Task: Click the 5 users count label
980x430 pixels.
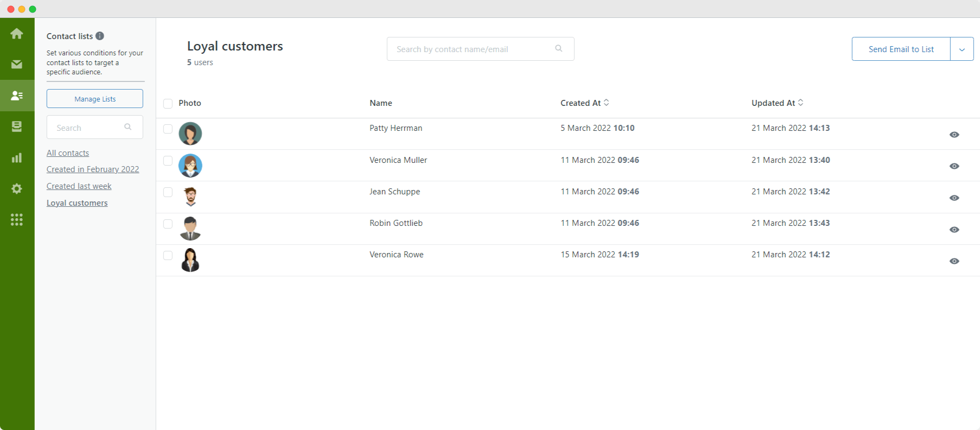Action: 200,62
